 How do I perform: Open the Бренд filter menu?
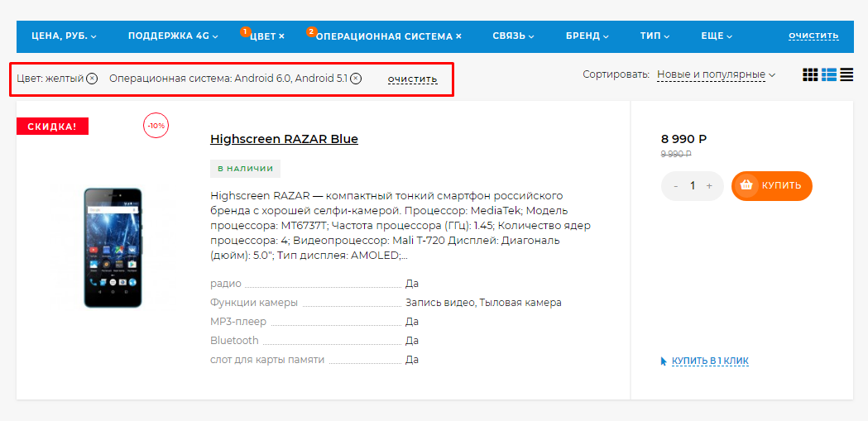(x=587, y=36)
